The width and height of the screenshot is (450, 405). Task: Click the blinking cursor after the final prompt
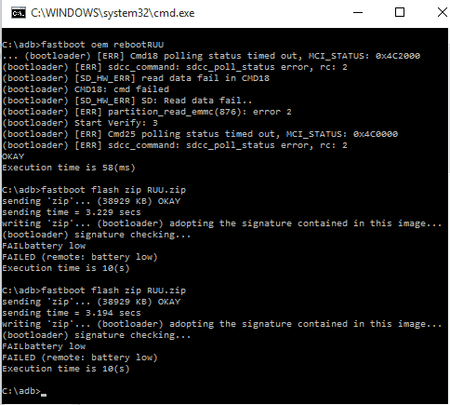point(44,395)
